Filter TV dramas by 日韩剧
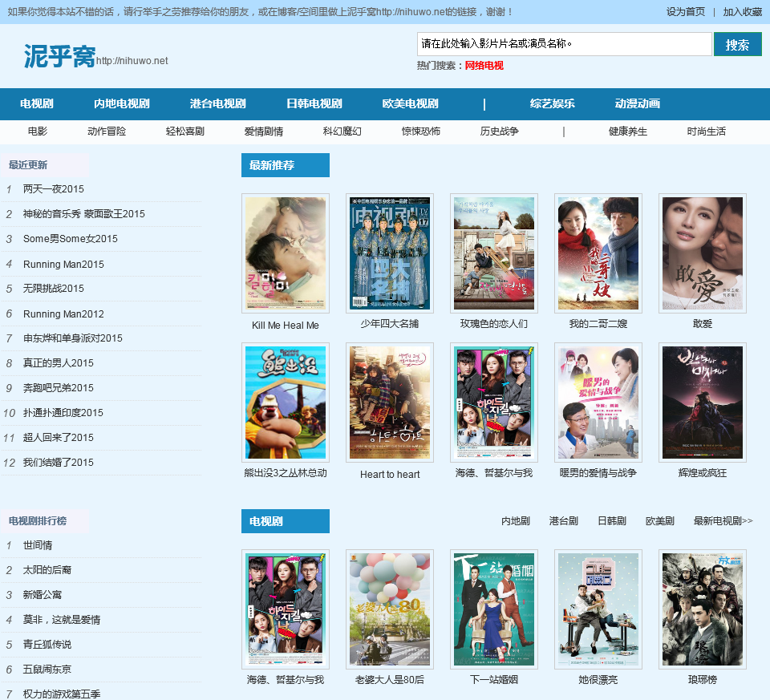This screenshot has width=770, height=700. 612,521
